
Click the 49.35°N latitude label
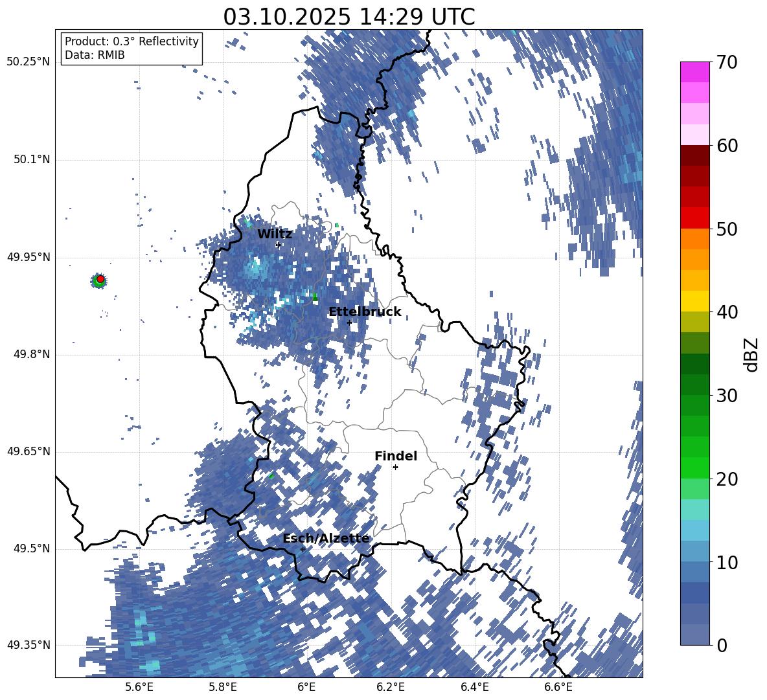[x=29, y=645]
